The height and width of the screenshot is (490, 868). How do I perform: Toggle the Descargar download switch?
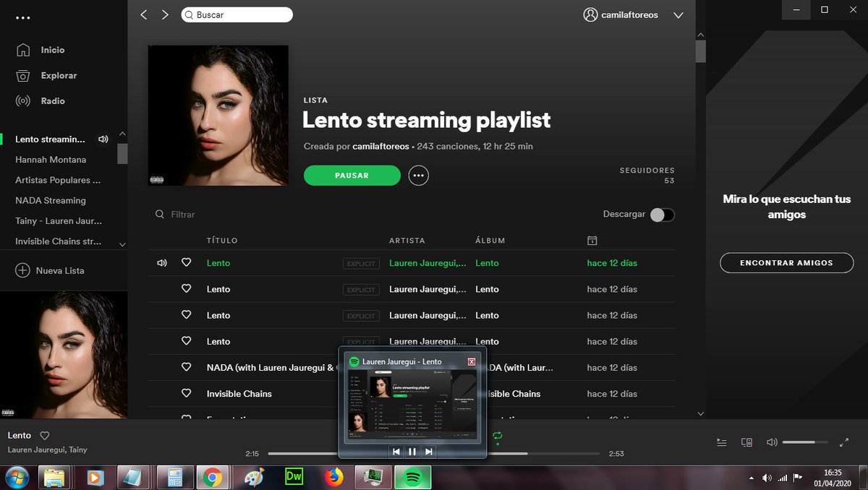(662, 215)
